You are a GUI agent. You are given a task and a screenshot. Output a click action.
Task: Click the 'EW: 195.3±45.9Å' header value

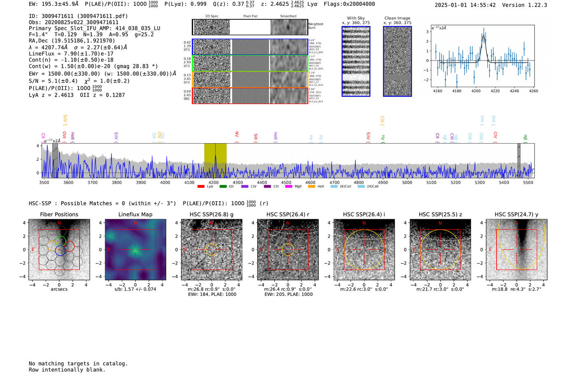pyautogui.click(x=53, y=4)
